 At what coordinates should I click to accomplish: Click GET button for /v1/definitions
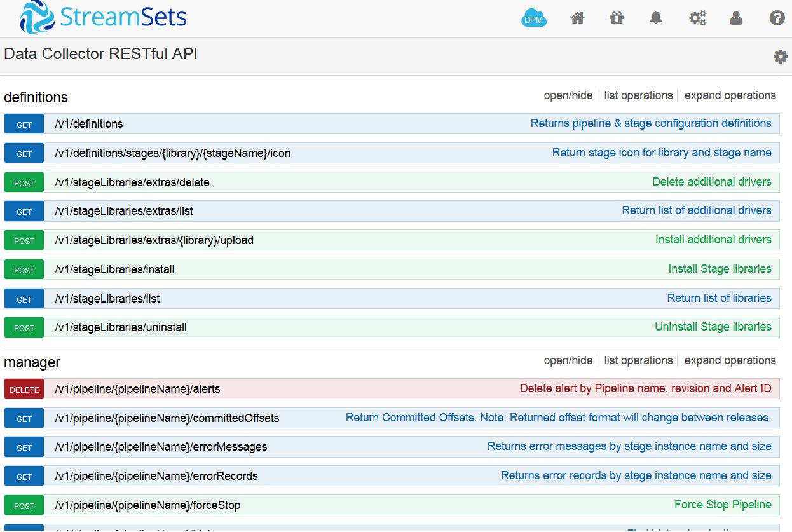click(x=24, y=125)
